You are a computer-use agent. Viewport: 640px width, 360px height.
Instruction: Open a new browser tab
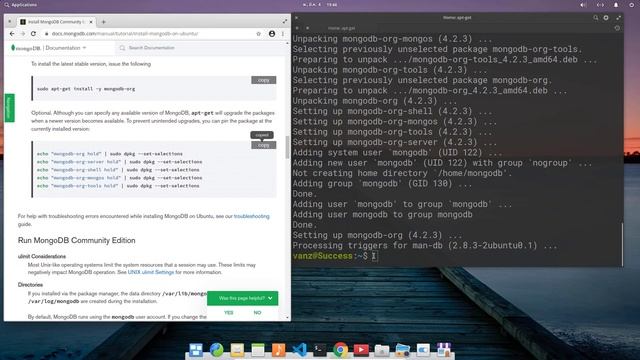coord(103,22)
